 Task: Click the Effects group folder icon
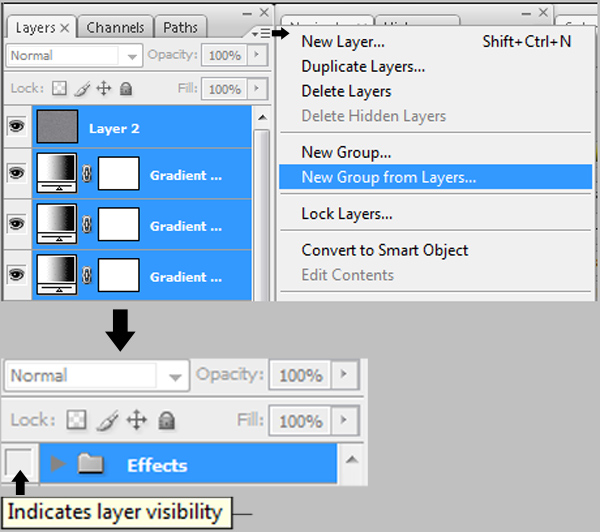point(91,463)
